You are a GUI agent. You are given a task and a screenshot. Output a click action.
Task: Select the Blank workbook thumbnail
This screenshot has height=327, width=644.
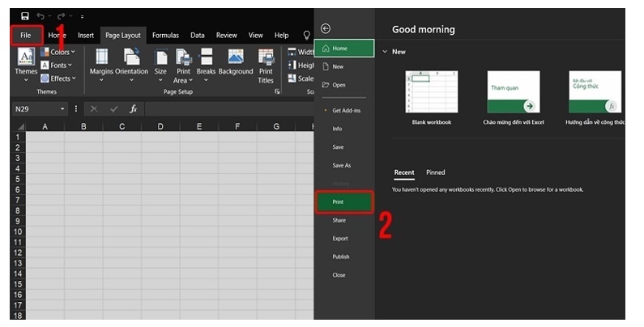coord(431,91)
